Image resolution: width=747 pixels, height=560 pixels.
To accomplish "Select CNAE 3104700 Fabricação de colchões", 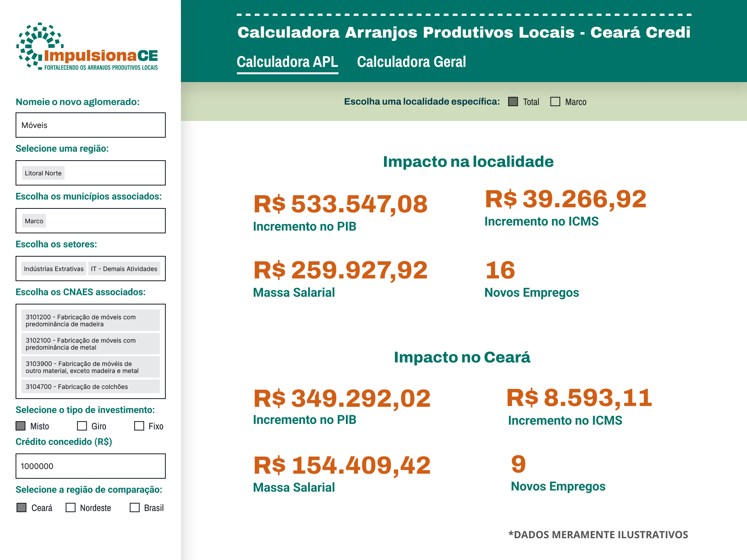I will (91, 387).
